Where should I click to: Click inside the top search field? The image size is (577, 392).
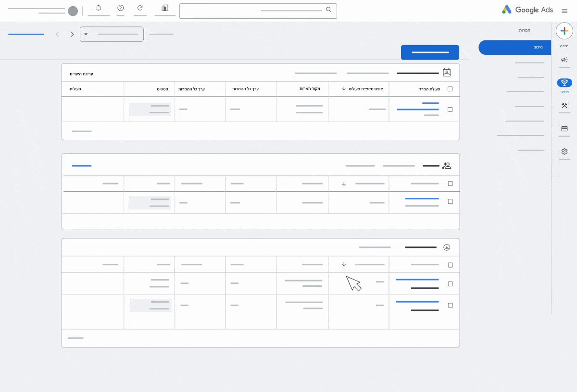pos(258,11)
